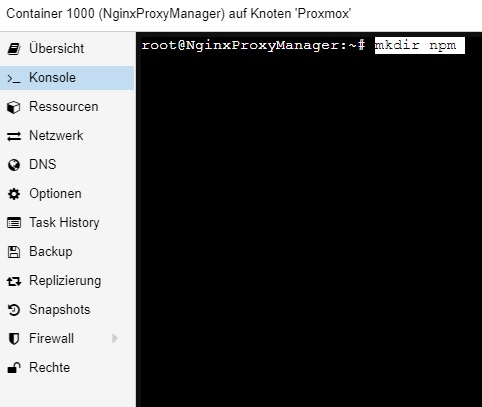Click the Snapshots history icon

pyautogui.click(x=14, y=310)
